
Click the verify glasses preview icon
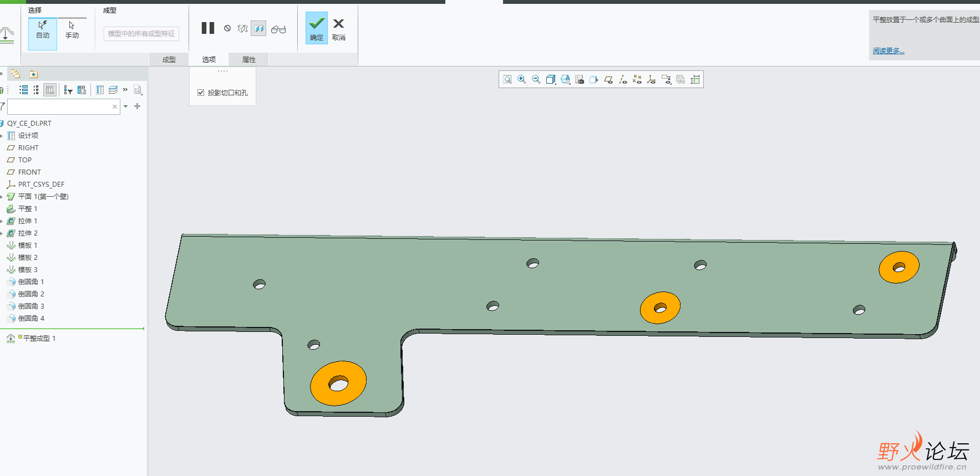tap(278, 29)
